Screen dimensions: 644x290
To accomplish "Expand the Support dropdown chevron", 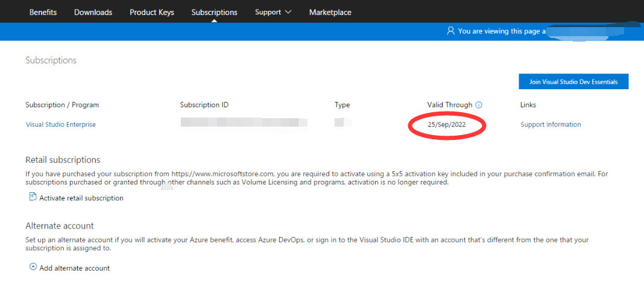I will click(x=288, y=12).
